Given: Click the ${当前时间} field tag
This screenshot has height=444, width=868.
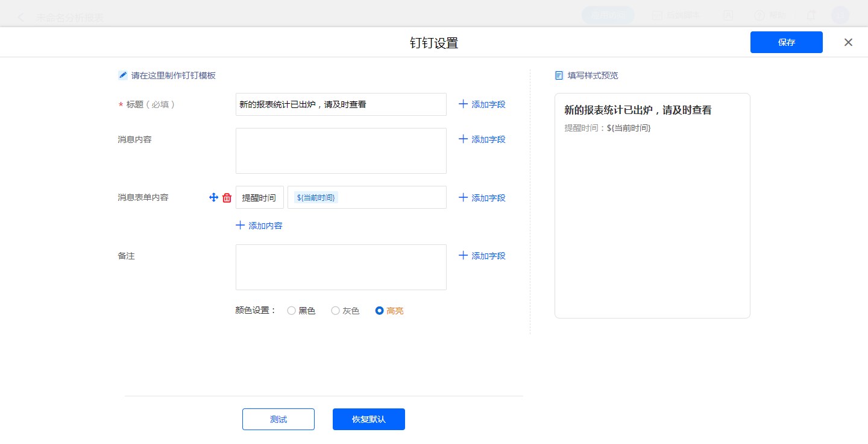Looking at the screenshot, I should (316, 197).
